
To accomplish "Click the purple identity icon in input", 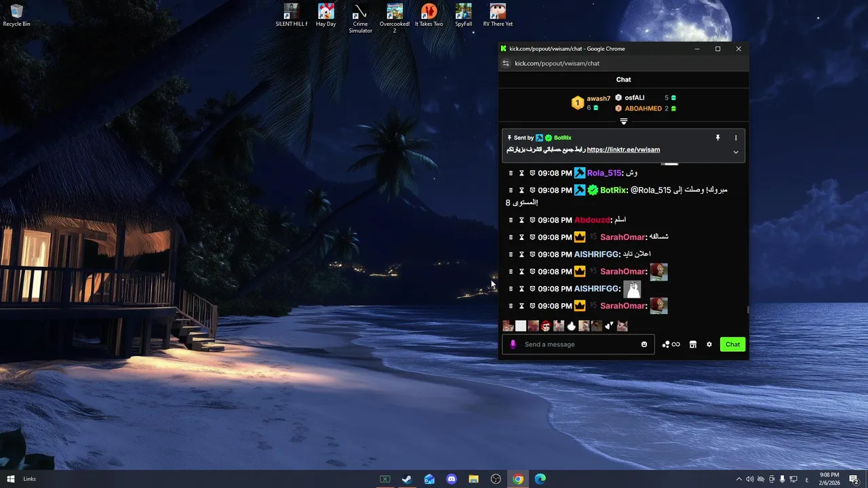I will pyautogui.click(x=513, y=344).
